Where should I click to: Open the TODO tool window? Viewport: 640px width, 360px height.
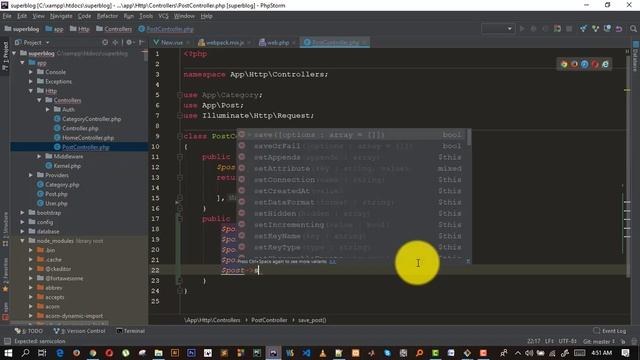click(29, 331)
